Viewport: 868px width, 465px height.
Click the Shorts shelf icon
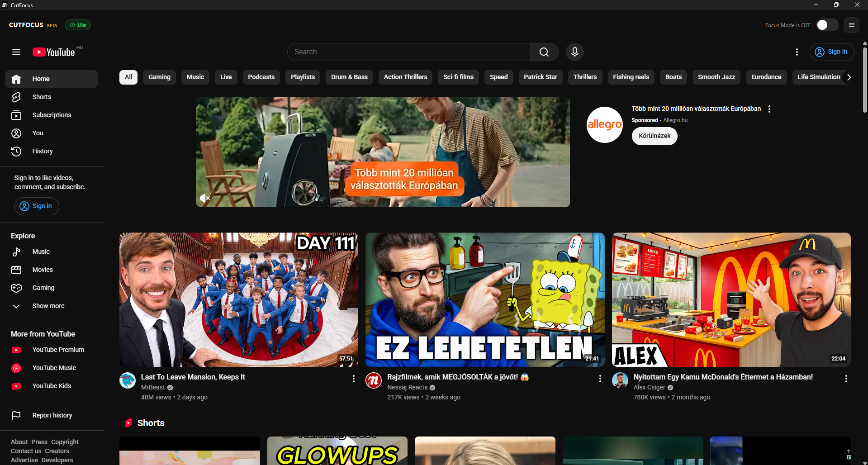(128, 423)
